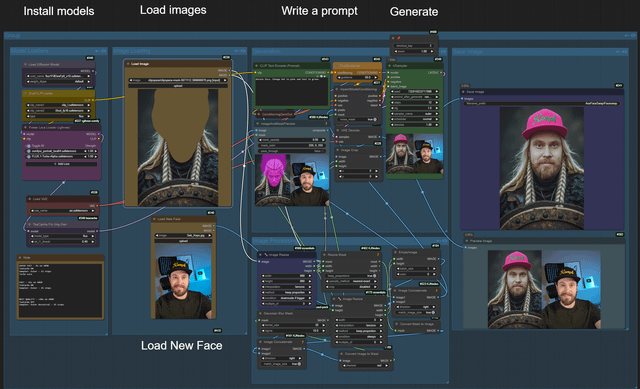Toggle keep_proportions in Resize Mask

click(x=351, y=276)
